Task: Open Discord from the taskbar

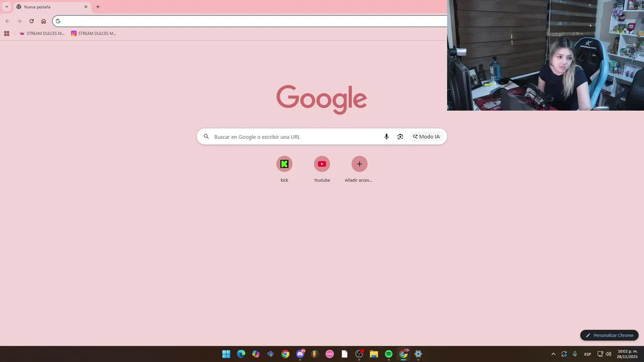Action: 300,354
